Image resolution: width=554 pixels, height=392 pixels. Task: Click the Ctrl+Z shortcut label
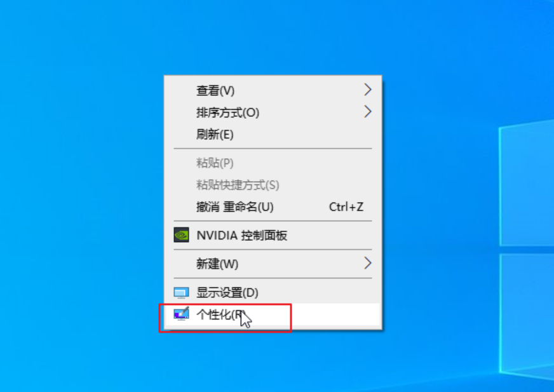346,206
